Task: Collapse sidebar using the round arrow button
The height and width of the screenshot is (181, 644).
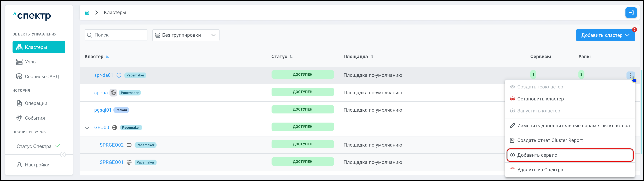Action: click(63, 155)
